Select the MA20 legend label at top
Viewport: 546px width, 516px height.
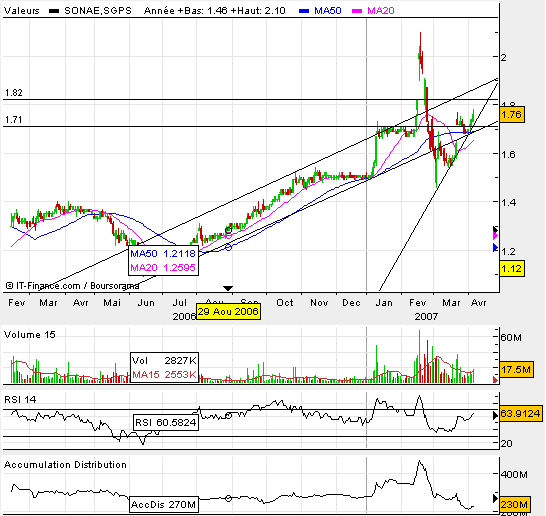[381, 11]
